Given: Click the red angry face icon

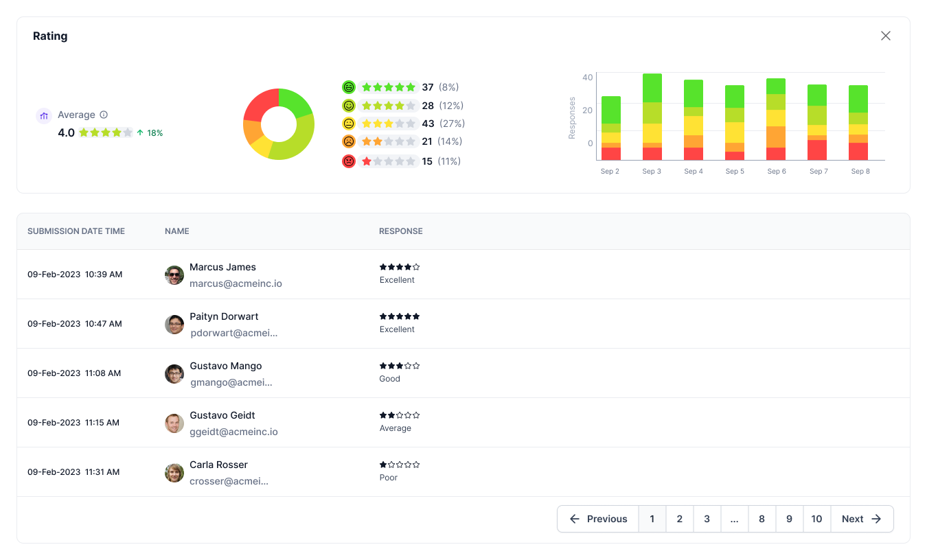Looking at the screenshot, I should click(349, 161).
